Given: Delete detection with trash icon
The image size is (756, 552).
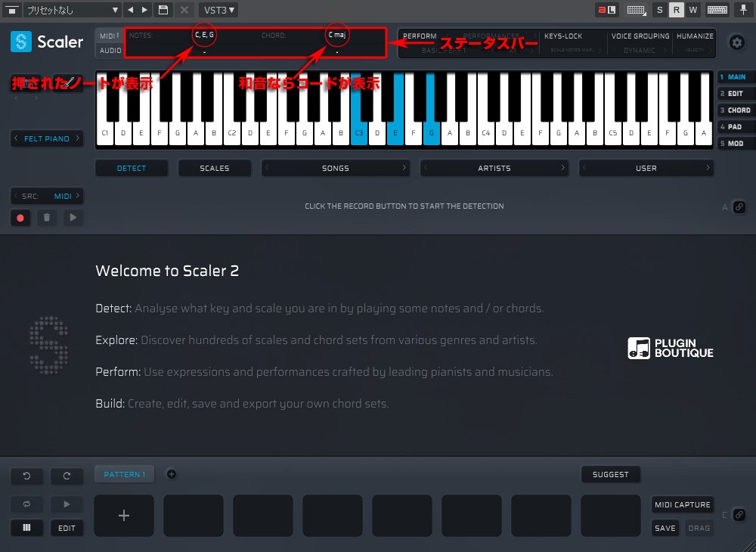Looking at the screenshot, I should pos(47,218).
